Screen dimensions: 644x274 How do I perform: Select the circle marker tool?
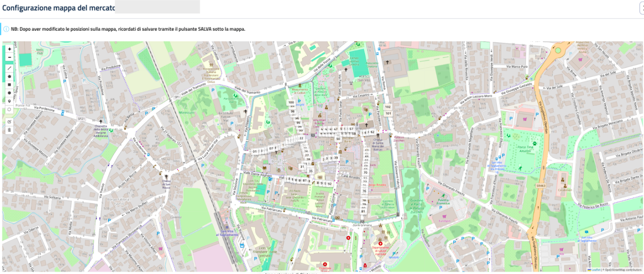[10, 109]
